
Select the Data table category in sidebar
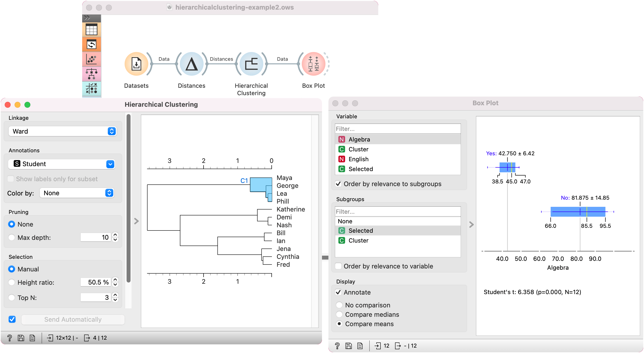(x=92, y=30)
